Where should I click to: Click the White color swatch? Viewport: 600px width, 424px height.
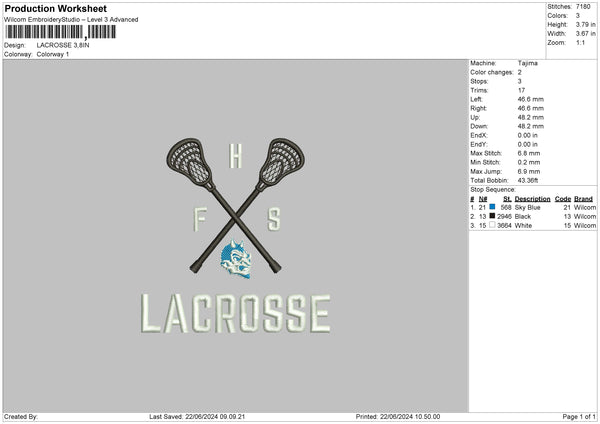tap(492, 225)
